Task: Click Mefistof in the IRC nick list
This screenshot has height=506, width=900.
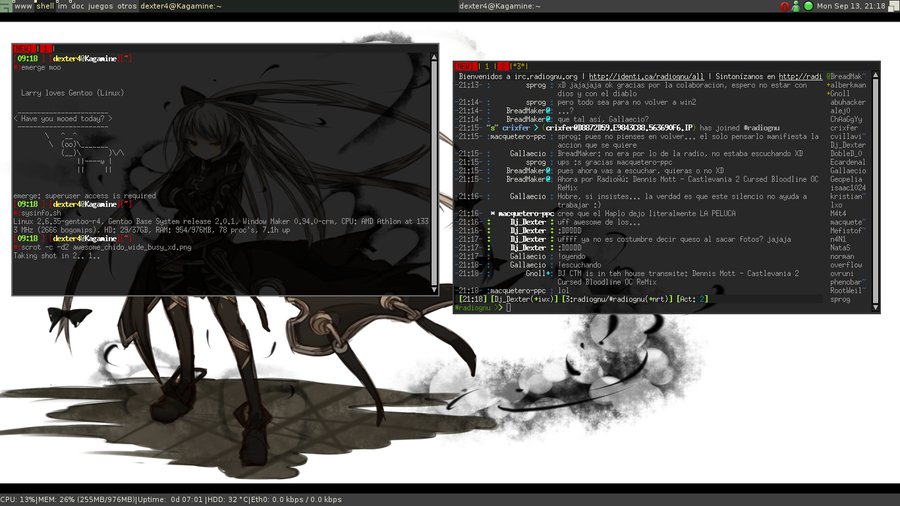Action: point(846,231)
